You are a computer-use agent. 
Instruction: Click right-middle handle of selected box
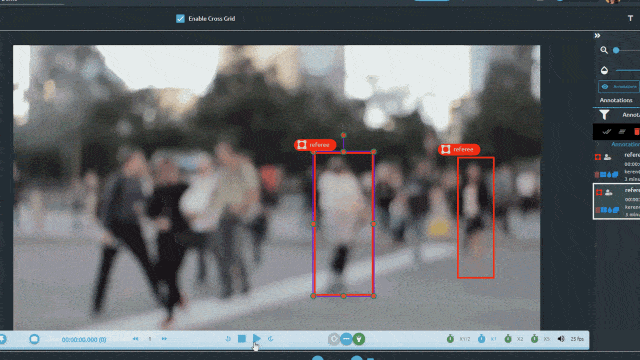pyautogui.click(x=373, y=224)
